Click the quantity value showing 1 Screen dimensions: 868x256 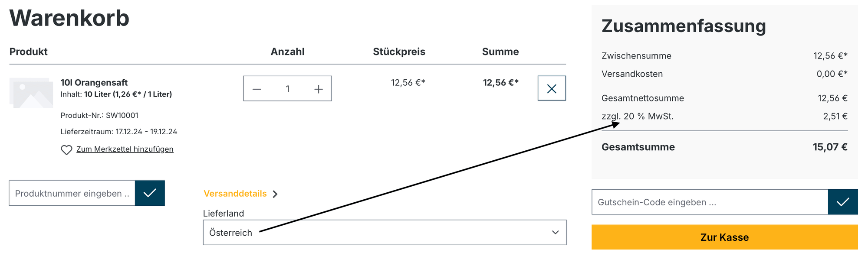[287, 88]
